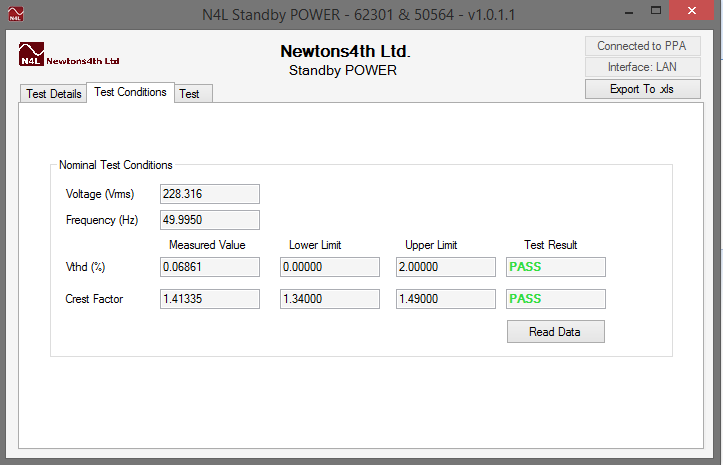
Task: Maximize the Standby POWER window
Action: 656,11
